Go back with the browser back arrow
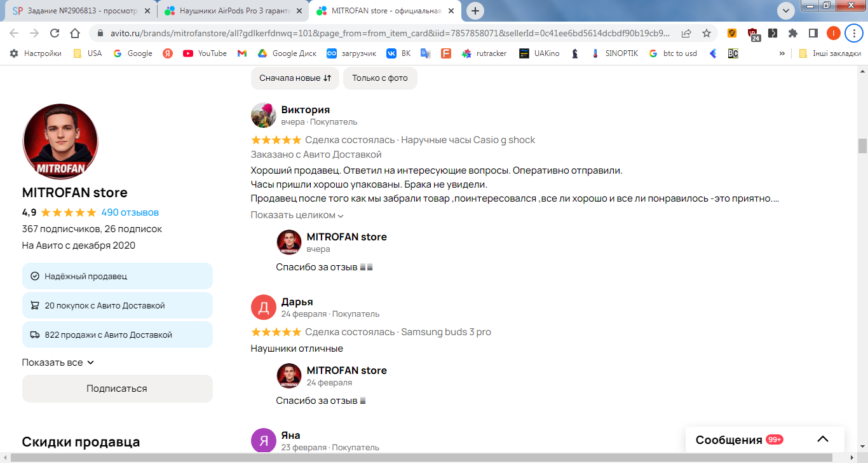This screenshot has width=868, height=463. coord(14,34)
